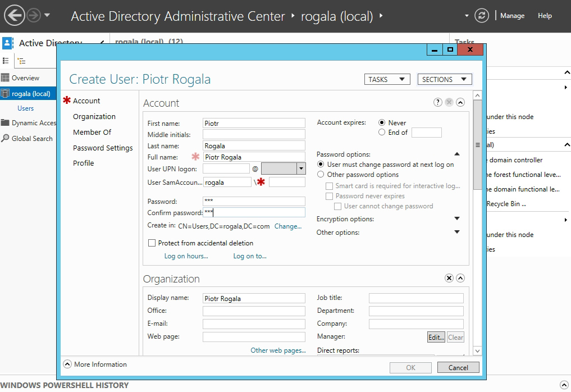571x392 pixels.
Task: Collapse the left navigation pane arrow
Action: click(102, 43)
